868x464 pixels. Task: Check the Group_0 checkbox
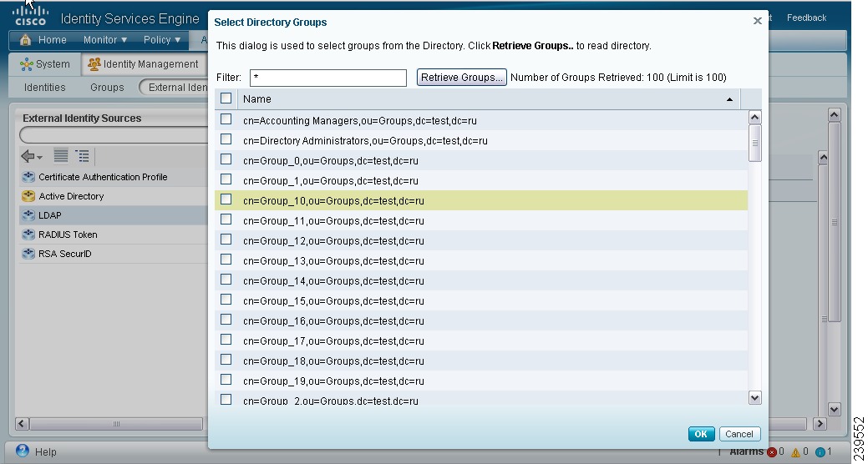pyautogui.click(x=226, y=159)
